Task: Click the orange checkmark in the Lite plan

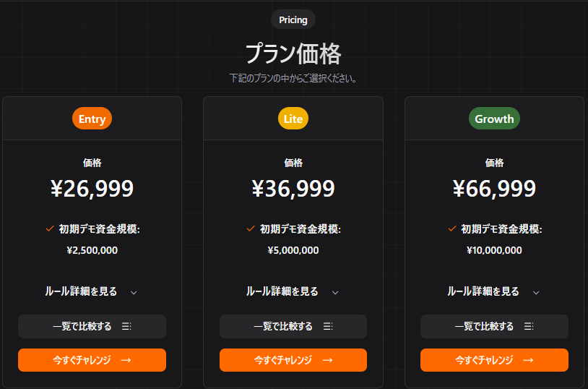Action: pos(251,228)
